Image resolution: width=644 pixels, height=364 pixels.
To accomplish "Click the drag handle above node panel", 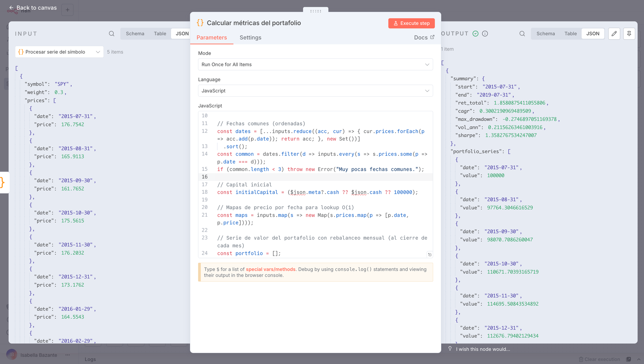I will click(x=316, y=11).
